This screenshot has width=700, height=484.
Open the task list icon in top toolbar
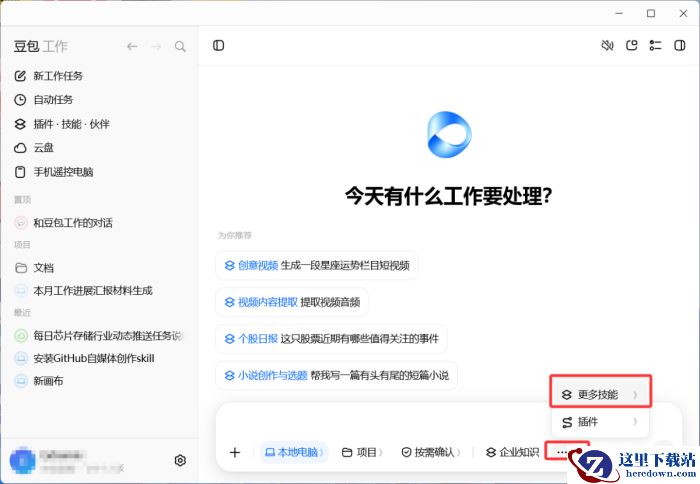[655, 45]
